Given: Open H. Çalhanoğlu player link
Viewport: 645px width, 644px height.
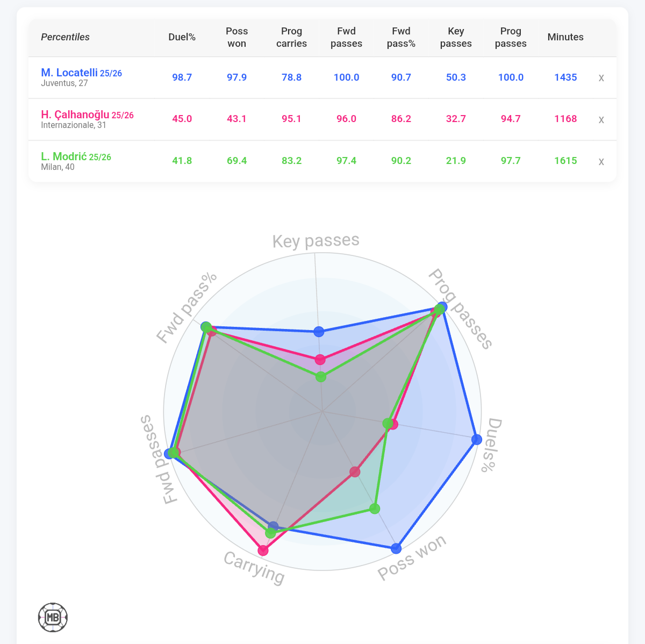Looking at the screenshot, I should point(75,115).
